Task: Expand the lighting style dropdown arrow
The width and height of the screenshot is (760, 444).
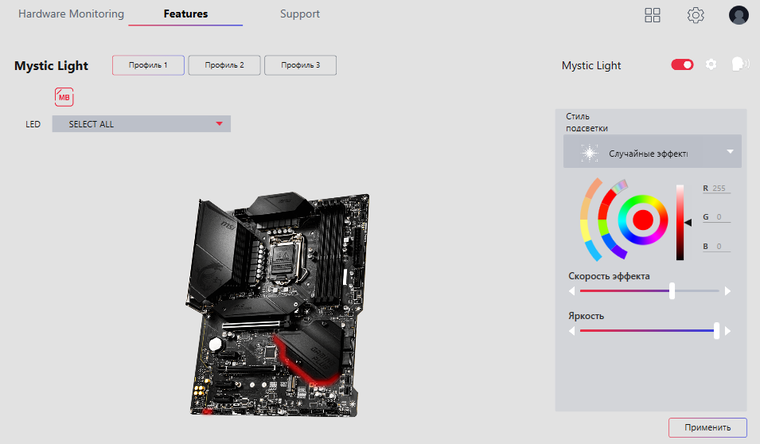Action: pos(730,152)
